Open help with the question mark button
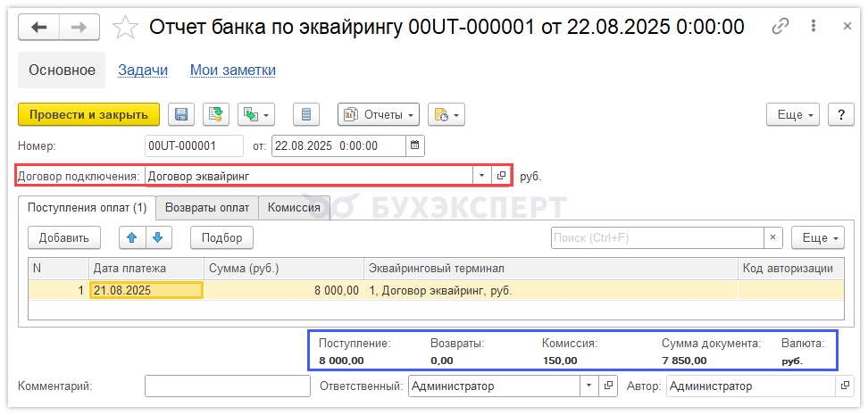The width and height of the screenshot is (868, 415). coord(841,114)
